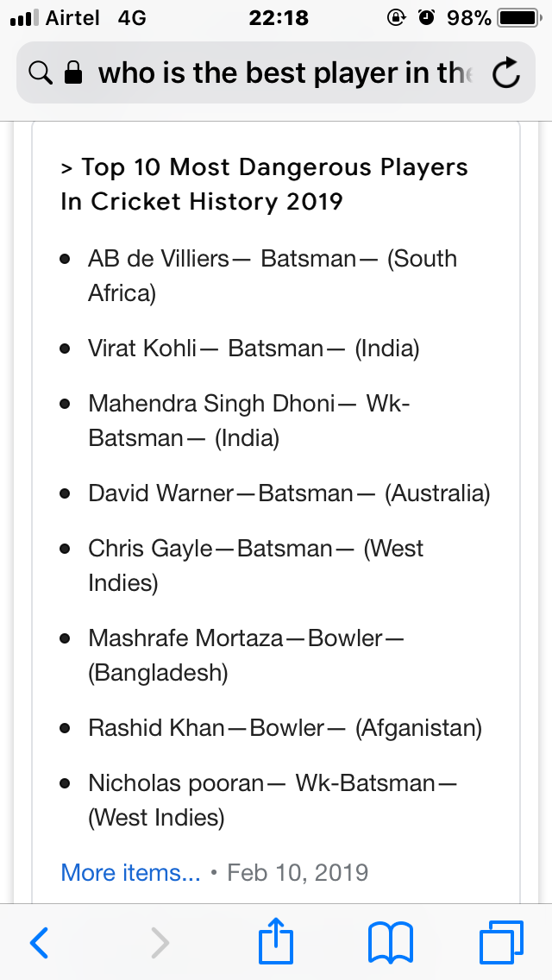Tap the battery indicator in status bar
The height and width of the screenshot is (980, 552).
point(519,19)
